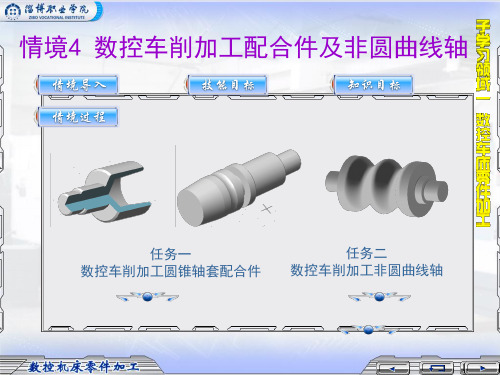Click the vertical yellow 子学习领域一 sidebar text

[x=483, y=123]
